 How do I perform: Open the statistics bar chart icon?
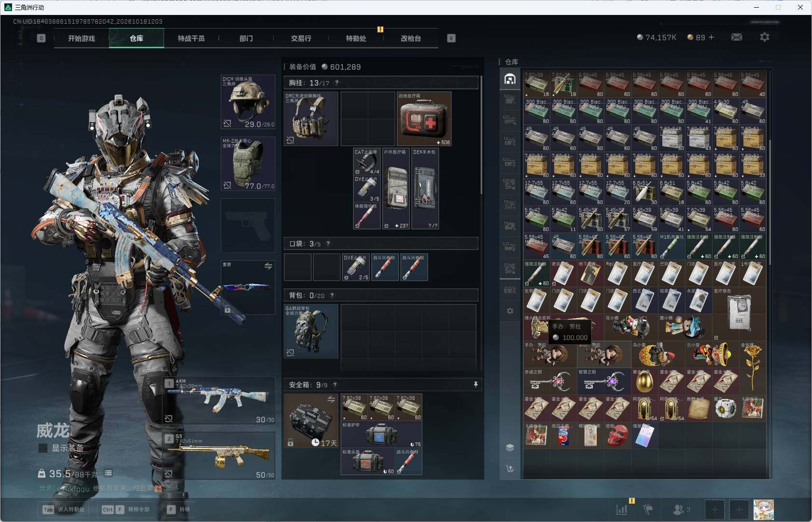pos(622,509)
